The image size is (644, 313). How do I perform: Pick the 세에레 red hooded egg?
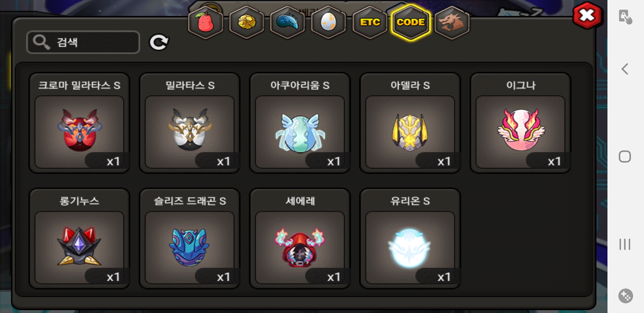300,239
